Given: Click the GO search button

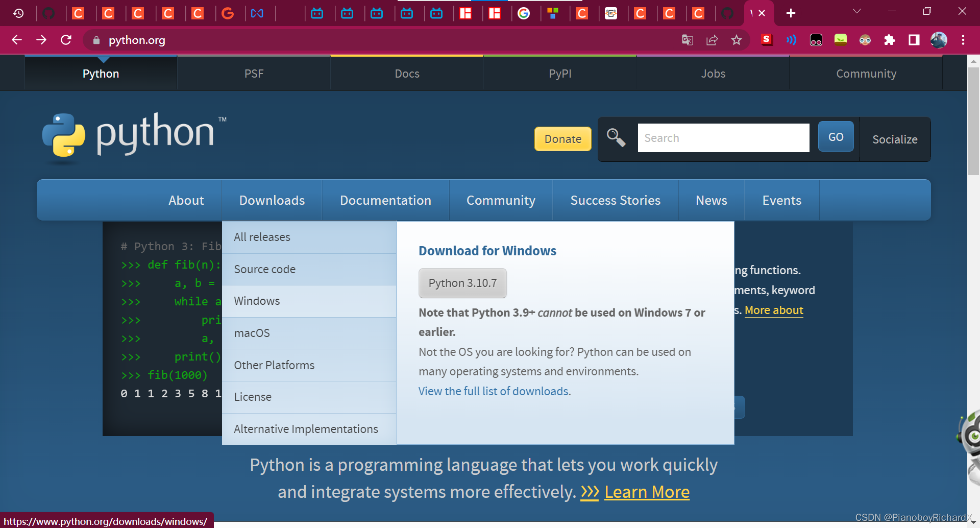Looking at the screenshot, I should pyautogui.click(x=836, y=137).
